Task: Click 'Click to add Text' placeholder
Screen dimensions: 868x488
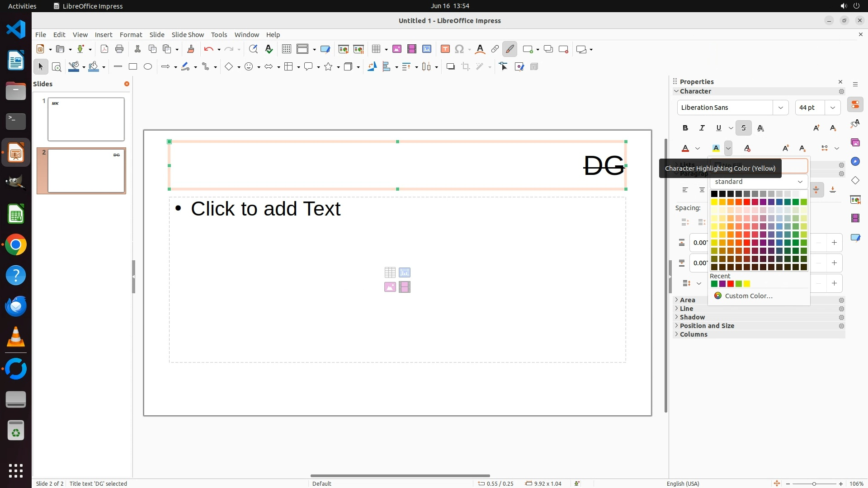Action: click(x=265, y=209)
